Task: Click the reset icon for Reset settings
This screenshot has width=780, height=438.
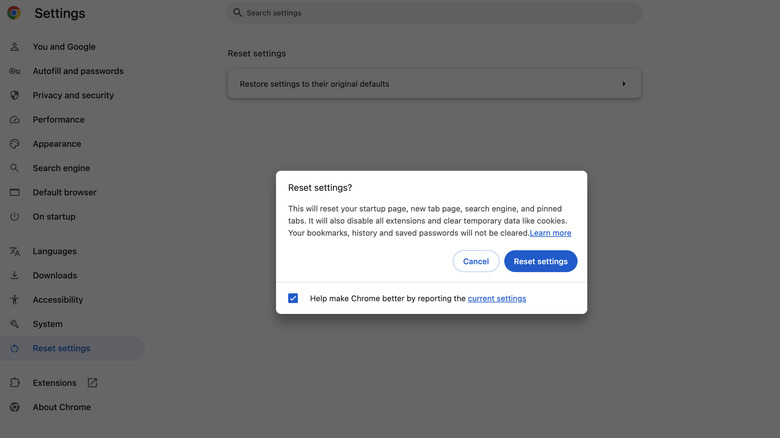Action: coord(14,348)
